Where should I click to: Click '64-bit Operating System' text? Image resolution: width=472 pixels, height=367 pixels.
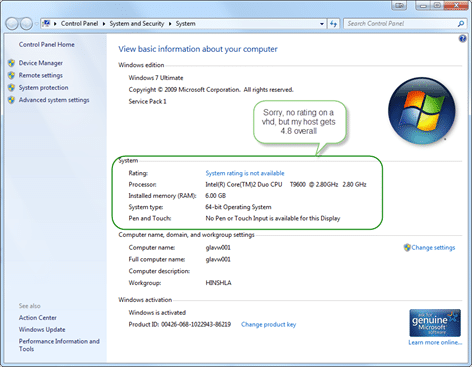(238, 207)
